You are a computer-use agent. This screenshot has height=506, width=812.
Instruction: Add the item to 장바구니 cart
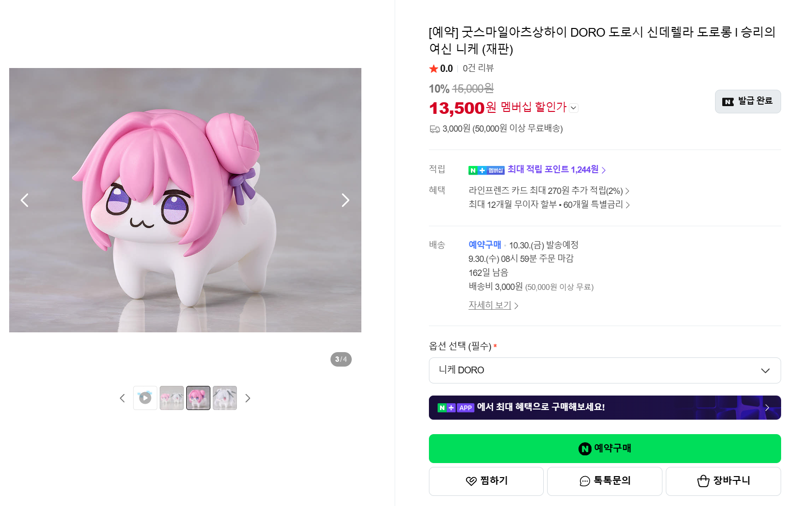(x=723, y=481)
